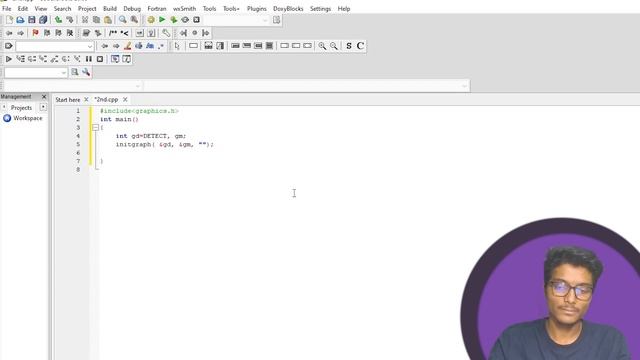Viewport: 640px width, 360px height.
Task: Close the Management panel
Action: pyautogui.click(x=44, y=97)
